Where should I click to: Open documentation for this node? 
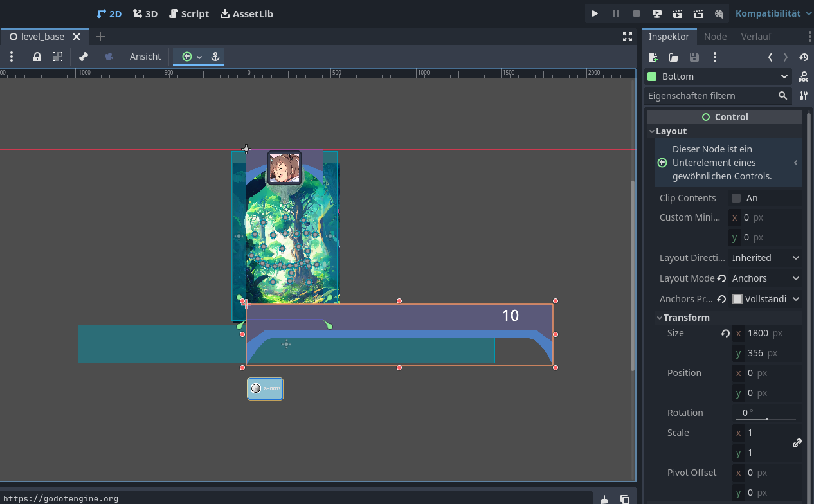(804, 76)
